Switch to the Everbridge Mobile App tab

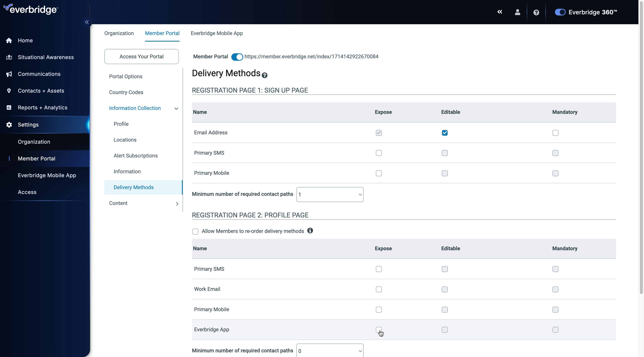(x=216, y=33)
